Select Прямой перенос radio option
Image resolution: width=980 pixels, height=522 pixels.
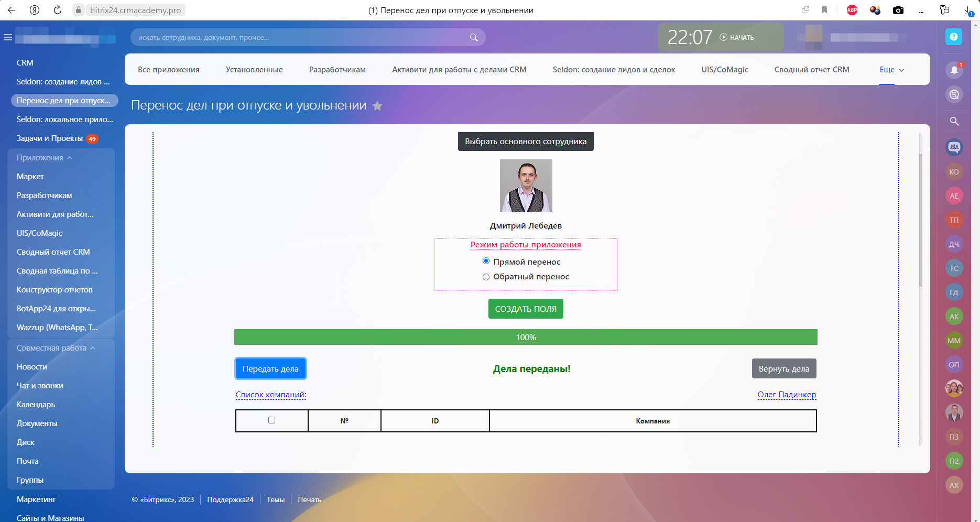[486, 261]
